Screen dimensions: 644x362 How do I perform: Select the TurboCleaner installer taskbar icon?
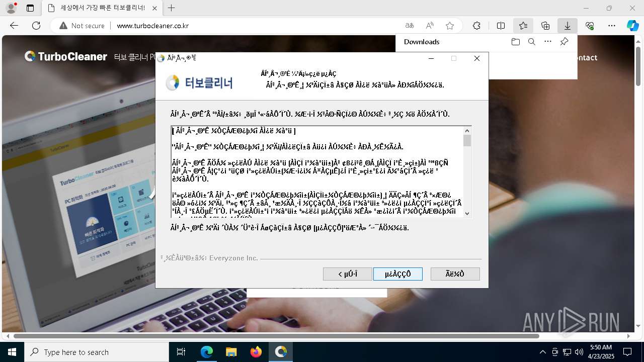(x=281, y=352)
